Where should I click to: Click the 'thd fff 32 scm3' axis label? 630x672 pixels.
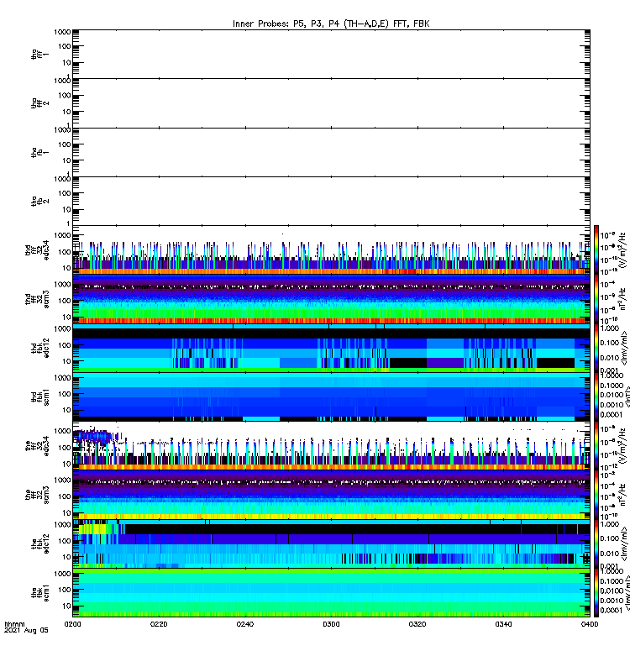pyautogui.click(x=37, y=299)
